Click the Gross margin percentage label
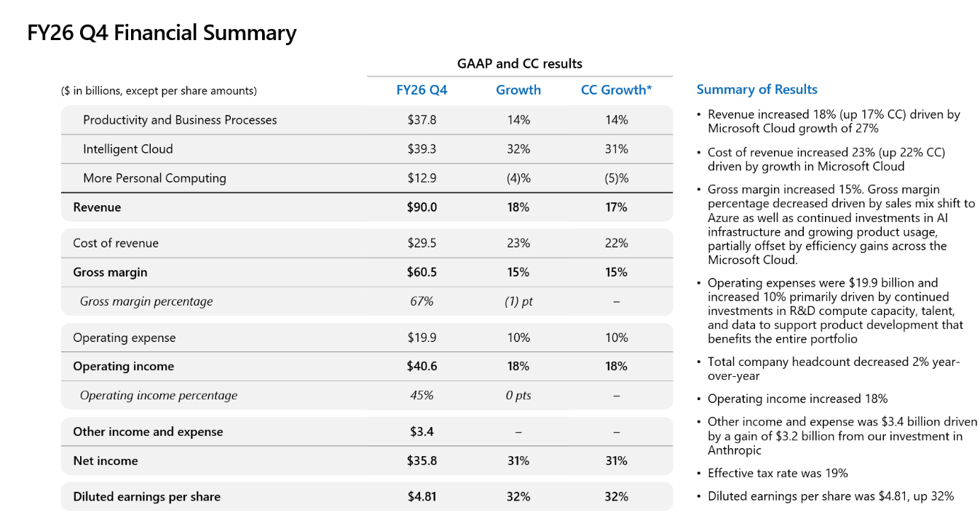The width and height of the screenshot is (980, 518). pos(146,301)
